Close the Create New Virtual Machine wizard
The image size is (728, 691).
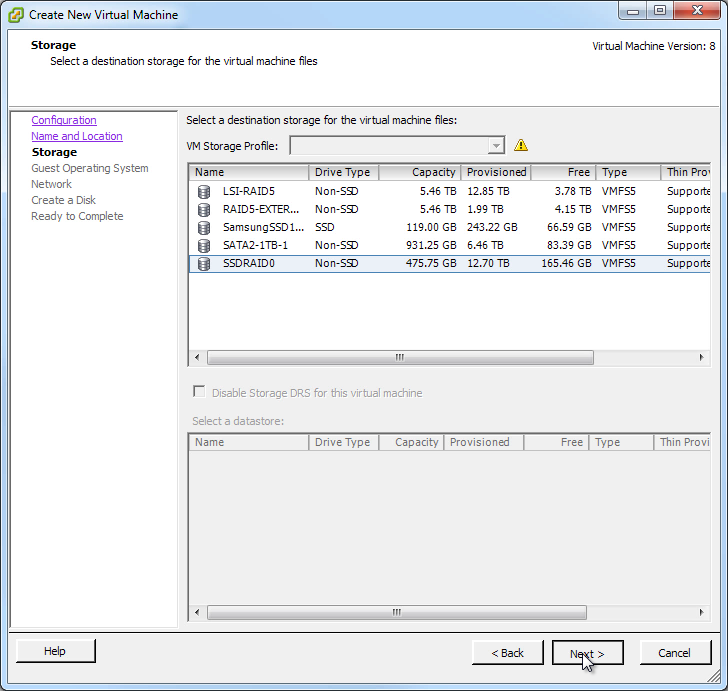(697, 10)
